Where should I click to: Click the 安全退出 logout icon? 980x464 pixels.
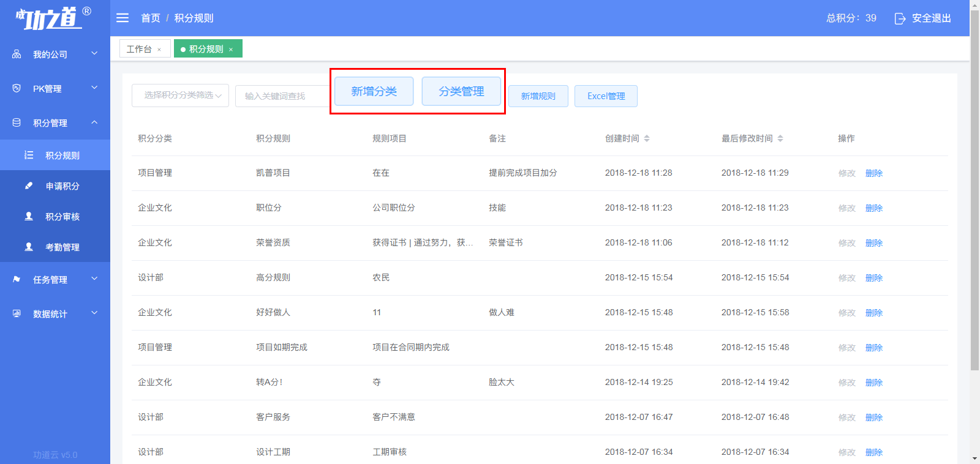click(x=900, y=18)
